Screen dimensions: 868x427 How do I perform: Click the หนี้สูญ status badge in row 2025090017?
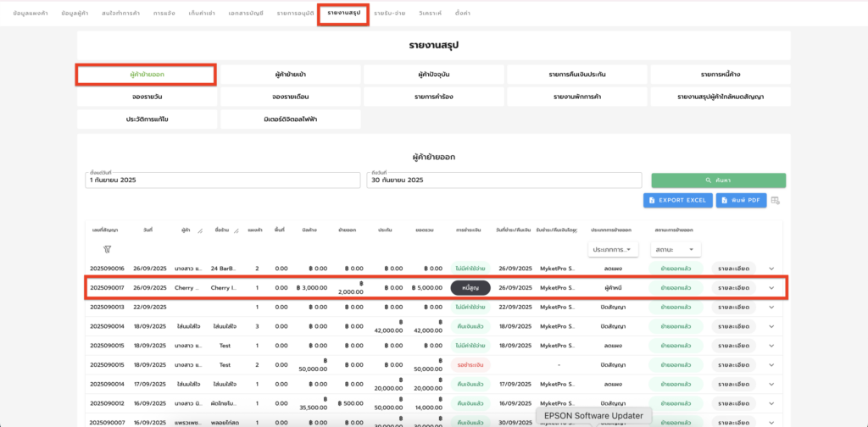(470, 288)
